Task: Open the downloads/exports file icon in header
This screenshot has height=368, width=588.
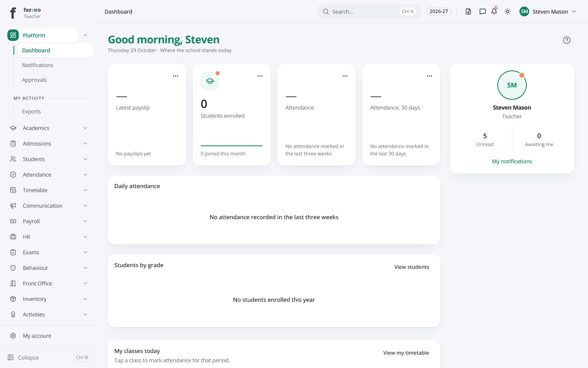Action: pyautogui.click(x=468, y=11)
